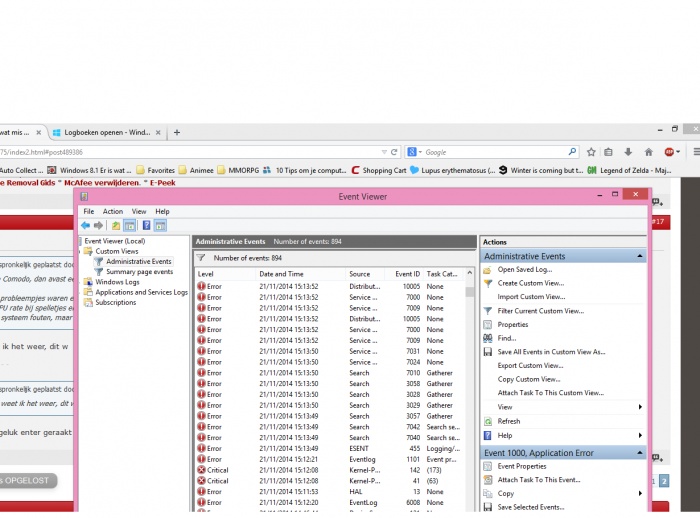The width and height of the screenshot is (700, 518).
Task: Click the Refresh icon in Actions pane
Action: [x=488, y=421]
